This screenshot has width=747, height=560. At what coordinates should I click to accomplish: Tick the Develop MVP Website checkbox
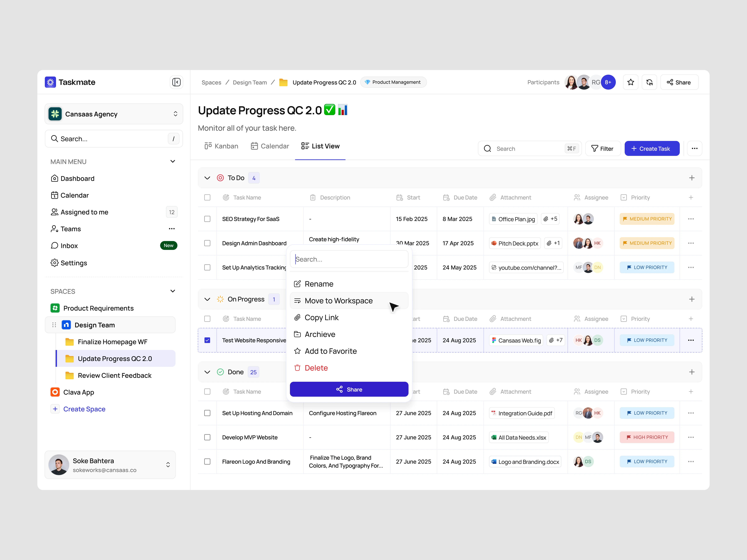point(207,437)
